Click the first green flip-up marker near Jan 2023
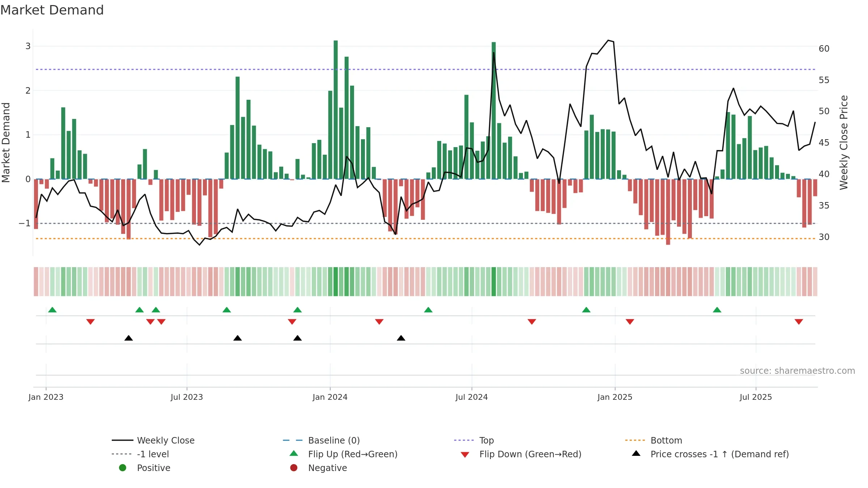The width and height of the screenshot is (868, 488). [52, 310]
